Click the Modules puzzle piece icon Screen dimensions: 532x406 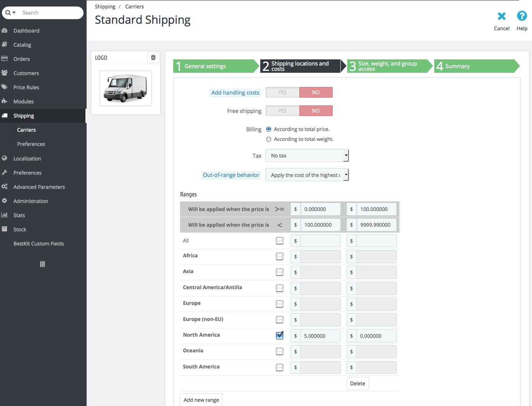[5, 101]
